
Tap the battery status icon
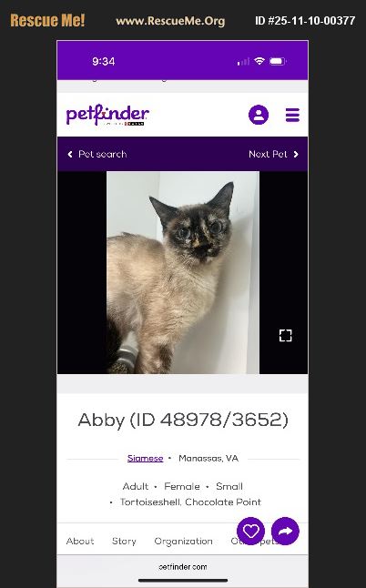tap(278, 61)
